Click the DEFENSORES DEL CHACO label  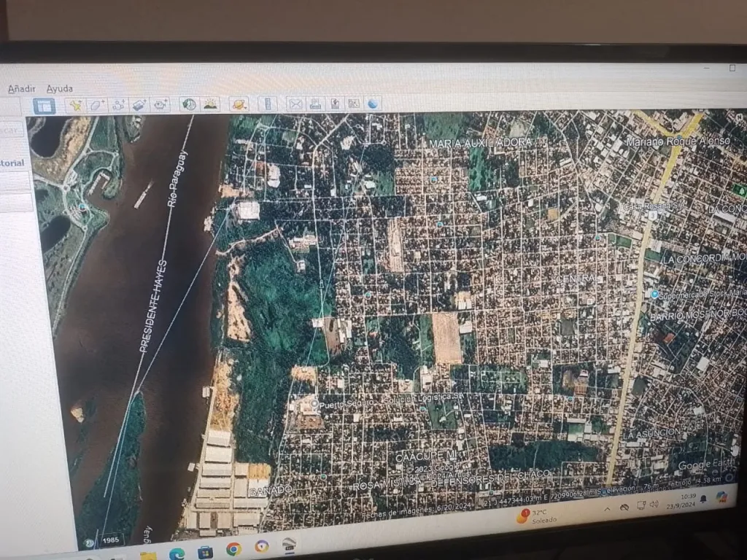489,479
